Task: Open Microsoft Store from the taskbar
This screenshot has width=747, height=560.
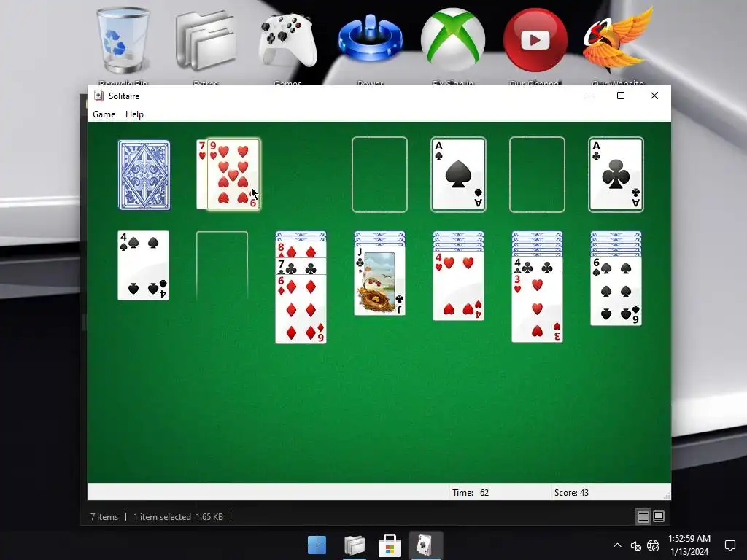Action: coord(390,545)
